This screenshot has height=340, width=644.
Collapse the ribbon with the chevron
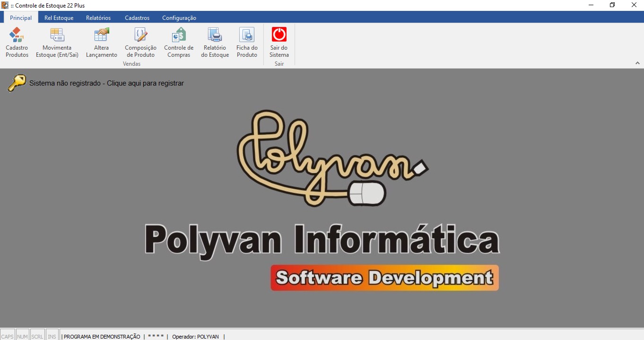[x=637, y=63]
